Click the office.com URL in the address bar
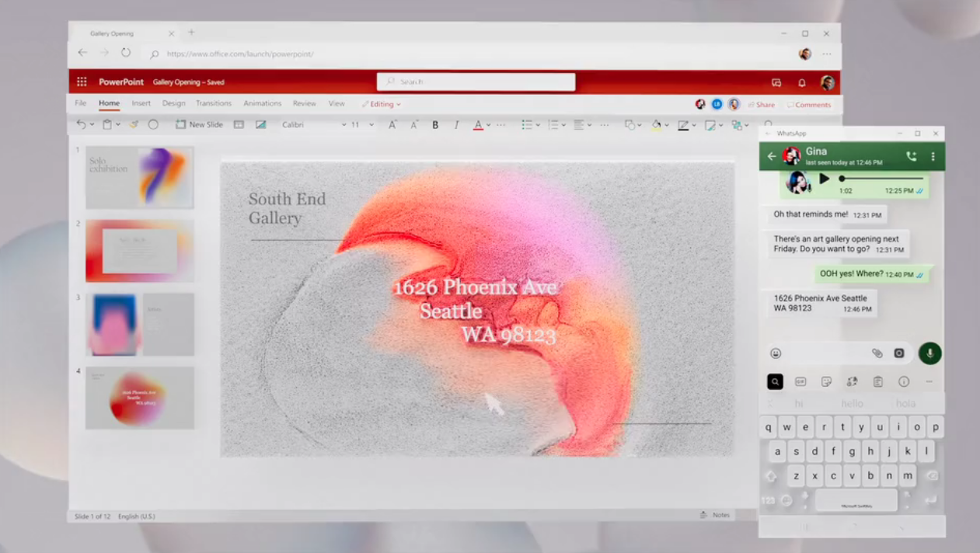Image resolution: width=980 pixels, height=553 pixels. pyautogui.click(x=240, y=54)
